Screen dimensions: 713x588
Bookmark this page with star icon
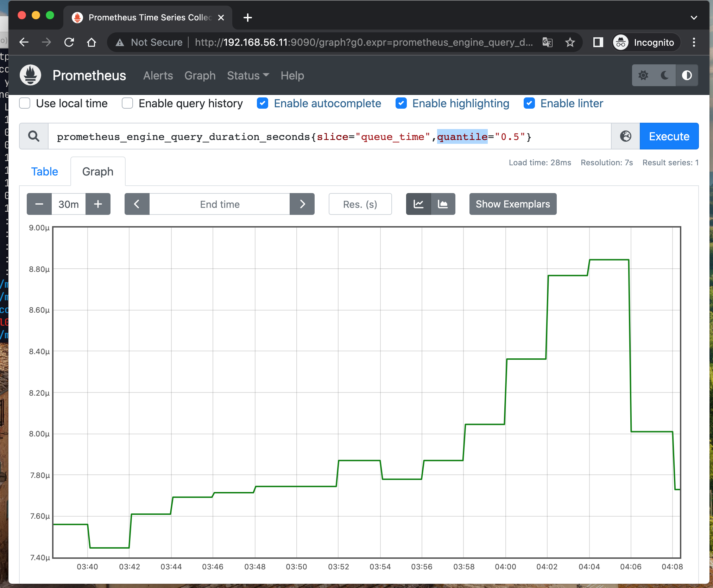[x=570, y=43]
